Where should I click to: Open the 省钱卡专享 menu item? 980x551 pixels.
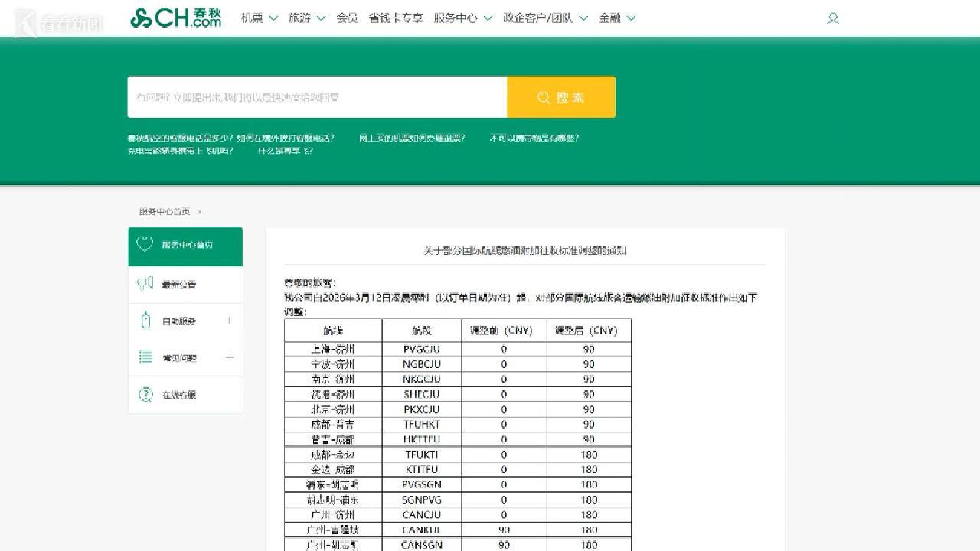click(395, 18)
